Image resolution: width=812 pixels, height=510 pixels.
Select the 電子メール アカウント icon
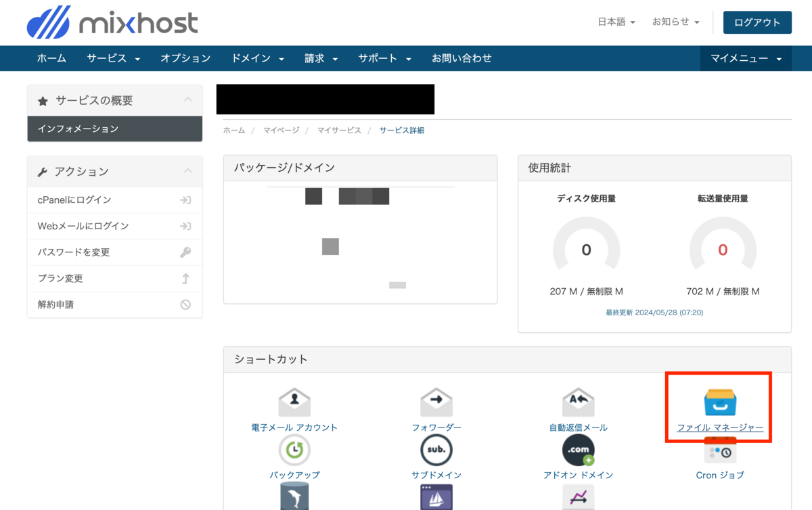click(x=294, y=400)
